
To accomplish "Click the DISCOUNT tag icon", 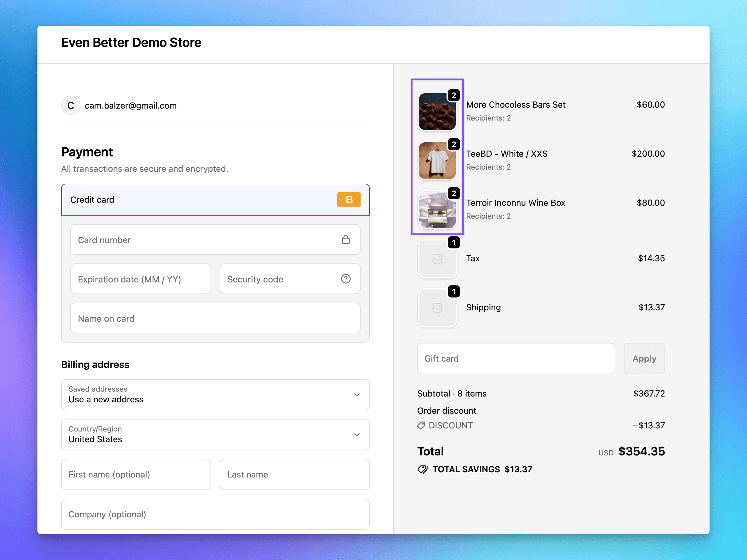I will tap(421, 425).
